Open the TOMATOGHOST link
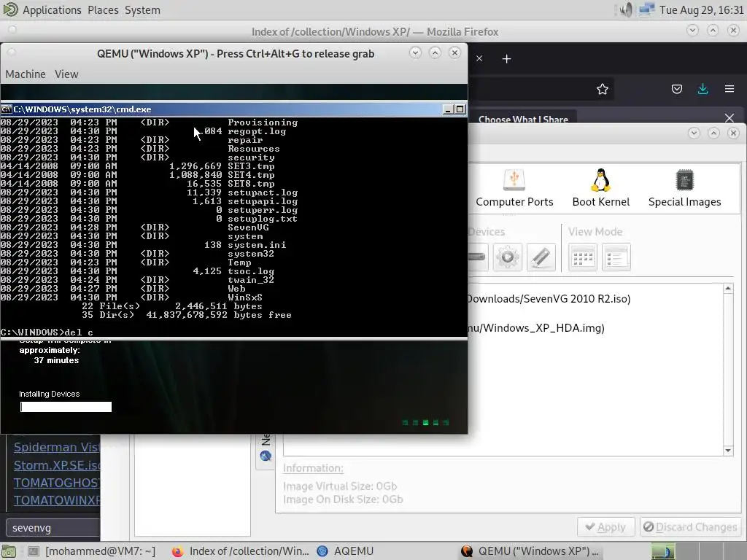 pos(57,483)
